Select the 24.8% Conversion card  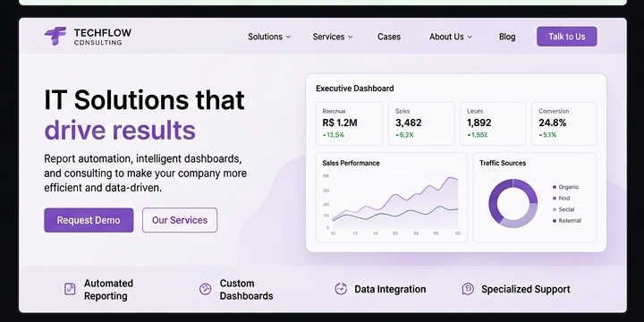(x=564, y=123)
